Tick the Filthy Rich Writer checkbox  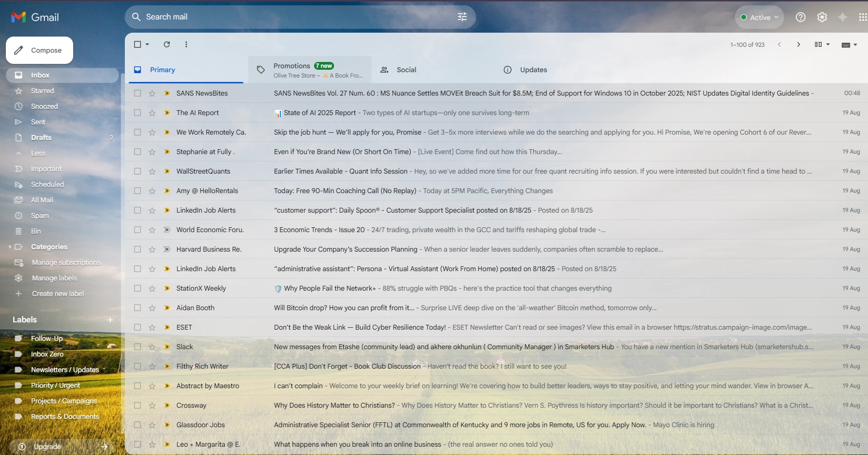point(138,366)
